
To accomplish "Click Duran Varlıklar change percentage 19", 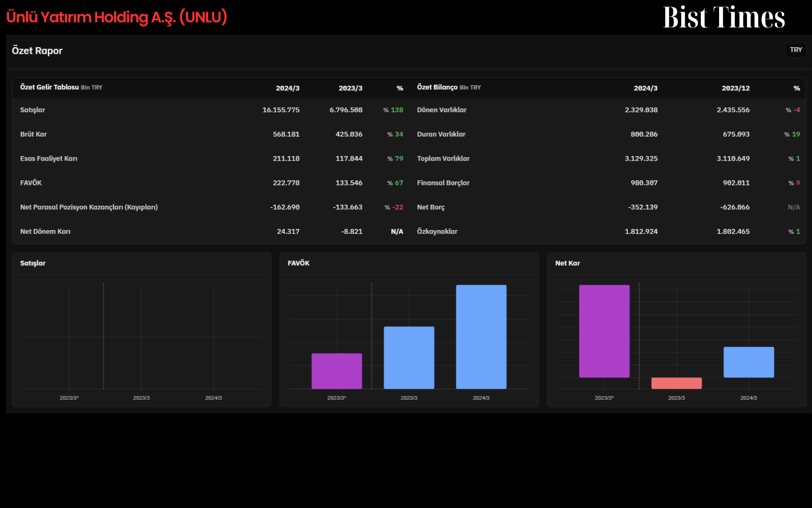I will click(792, 134).
